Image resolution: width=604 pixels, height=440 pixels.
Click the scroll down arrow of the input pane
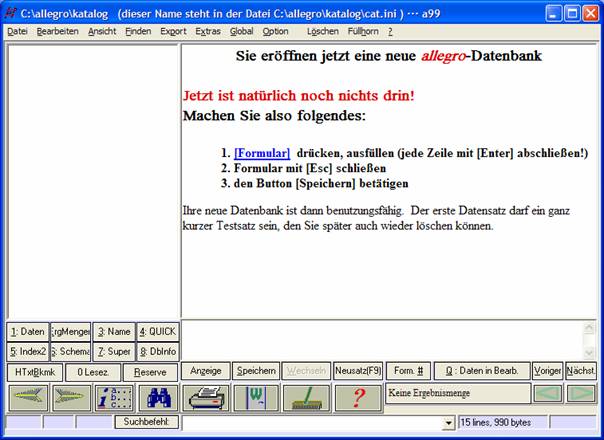589,352
